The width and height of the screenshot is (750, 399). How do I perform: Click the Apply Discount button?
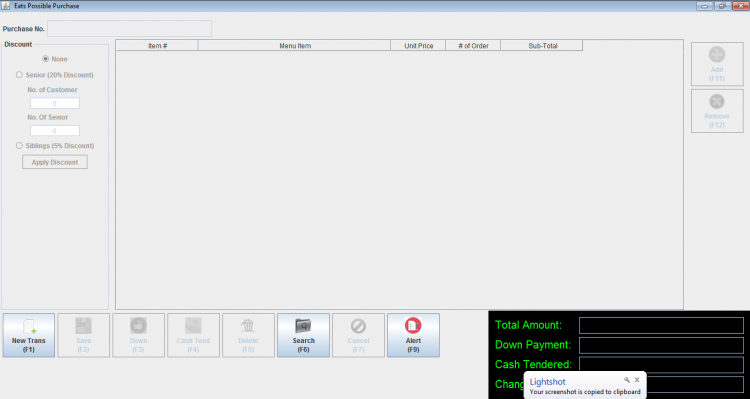55,162
